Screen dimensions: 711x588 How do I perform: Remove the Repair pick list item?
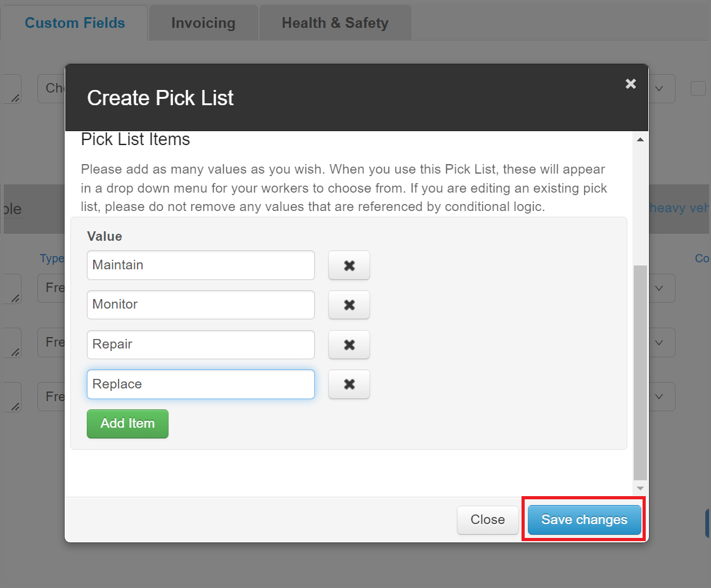tap(349, 345)
